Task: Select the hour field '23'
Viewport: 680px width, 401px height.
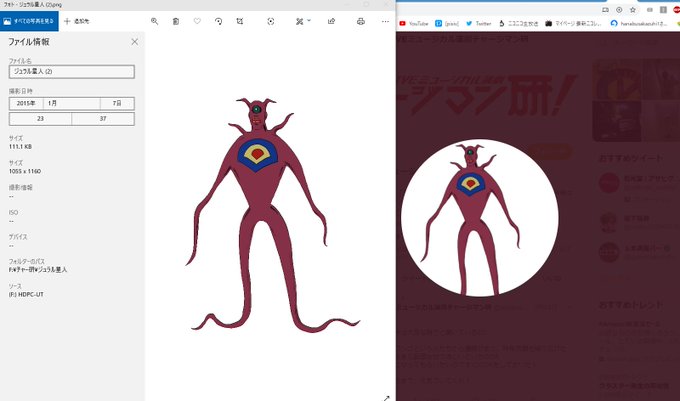Action: pos(40,119)
